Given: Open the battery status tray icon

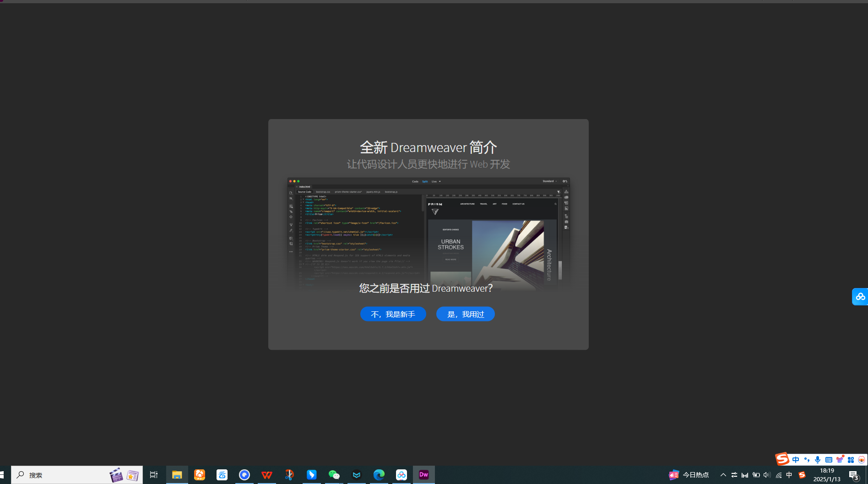Looking at the screenshot, I should coord(756,475).
